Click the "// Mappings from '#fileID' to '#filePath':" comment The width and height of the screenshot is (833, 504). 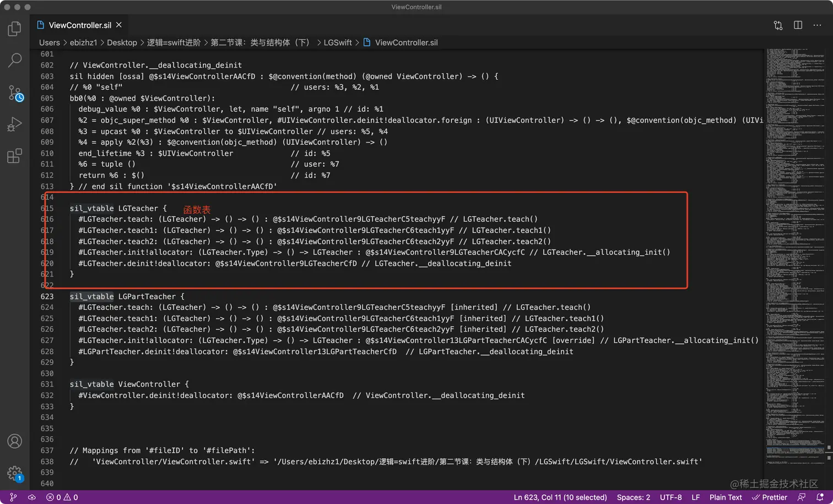pos(162,451)
